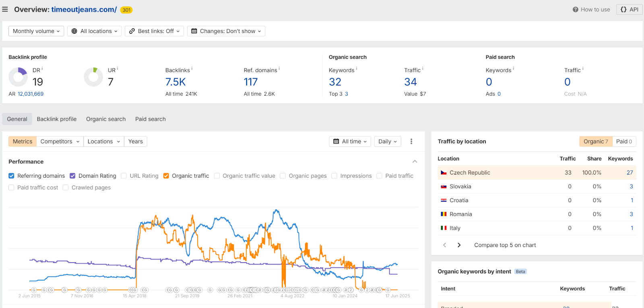Open the All time date range picker
This screenshot has width=644, height=308.
click(350, 142)
